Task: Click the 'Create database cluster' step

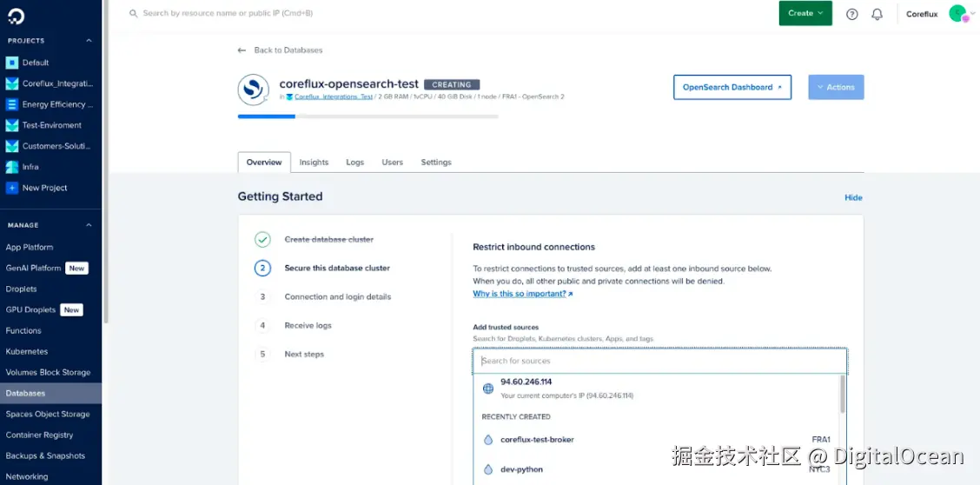Action: [328, 239]
